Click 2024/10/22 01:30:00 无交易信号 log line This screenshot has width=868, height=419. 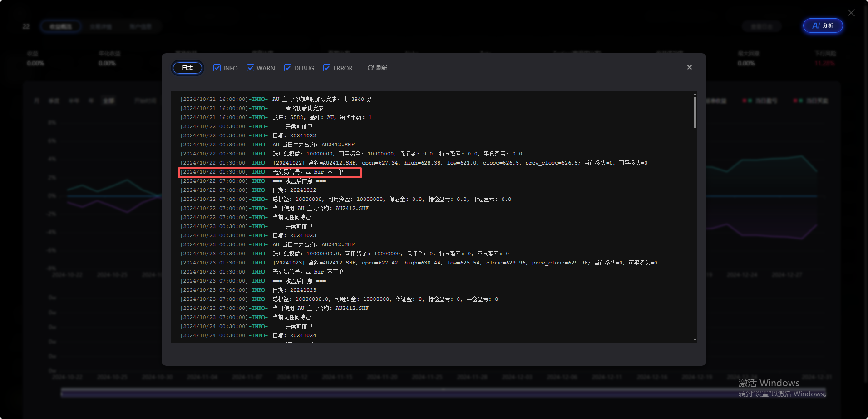click(x=262, y=172)
